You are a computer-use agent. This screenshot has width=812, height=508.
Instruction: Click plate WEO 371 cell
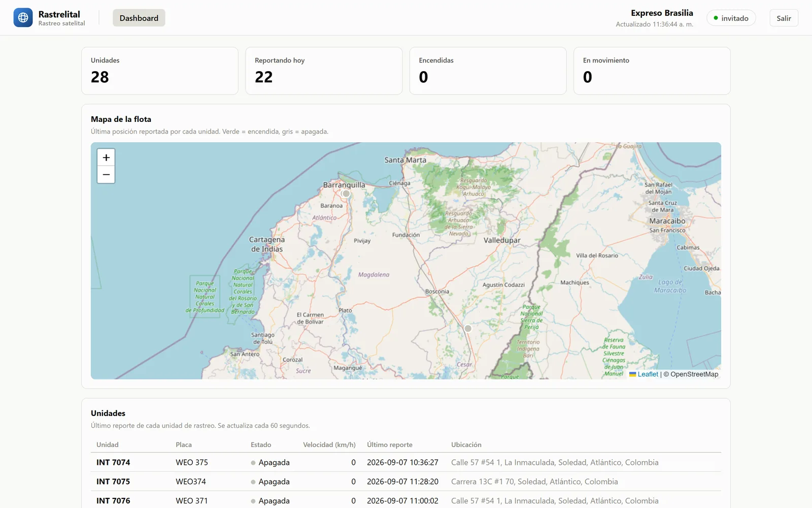point(192,501)
